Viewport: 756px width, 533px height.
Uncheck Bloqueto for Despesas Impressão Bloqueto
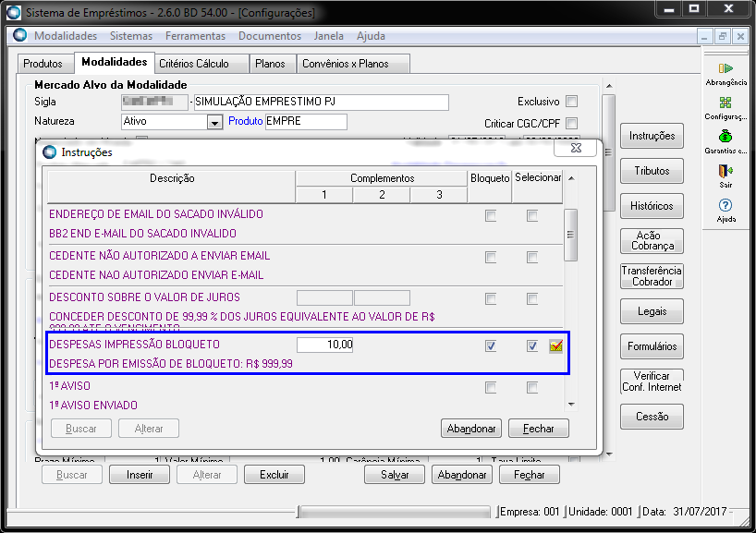point(491,345)
